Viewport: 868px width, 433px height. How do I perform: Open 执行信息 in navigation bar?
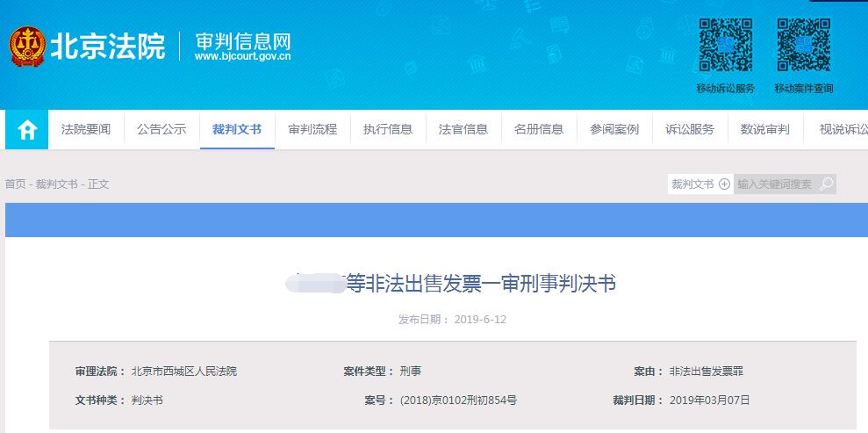[x=388, y=130]
